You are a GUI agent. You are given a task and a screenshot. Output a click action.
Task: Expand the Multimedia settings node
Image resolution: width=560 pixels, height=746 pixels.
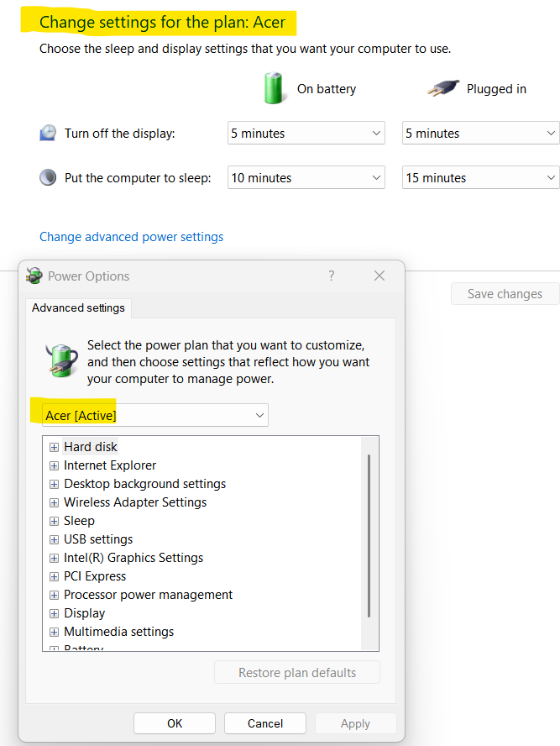[x=55, y=633]
